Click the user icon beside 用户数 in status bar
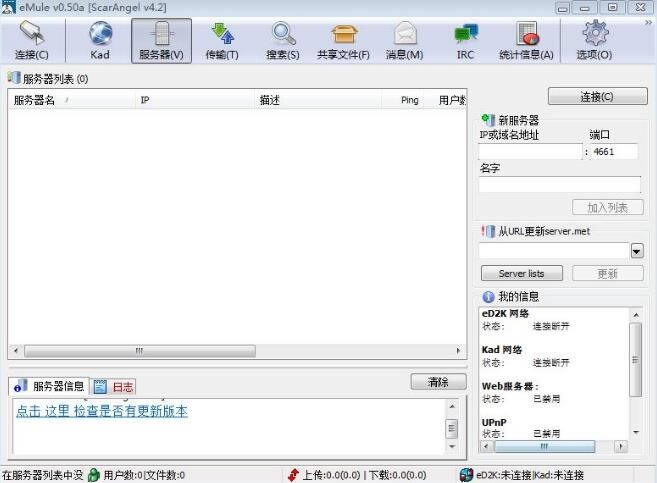The image size is (657, 483). pyautogui.click(x=94, y=475)
